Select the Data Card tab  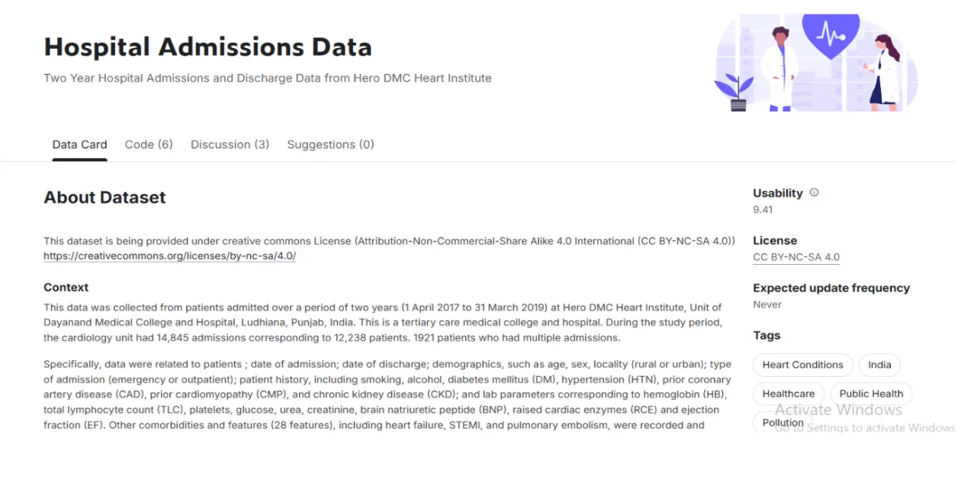(x=79, y=144)
